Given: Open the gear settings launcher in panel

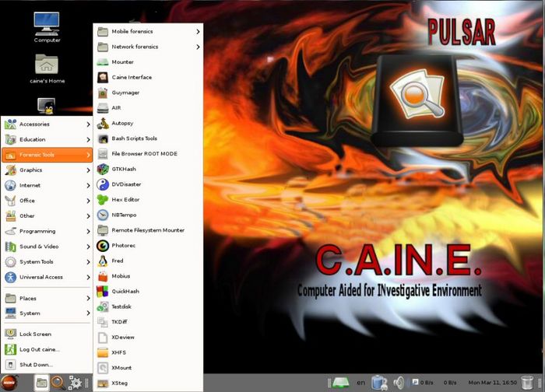Looking at the screenshot, I should (x=75, y=383).
